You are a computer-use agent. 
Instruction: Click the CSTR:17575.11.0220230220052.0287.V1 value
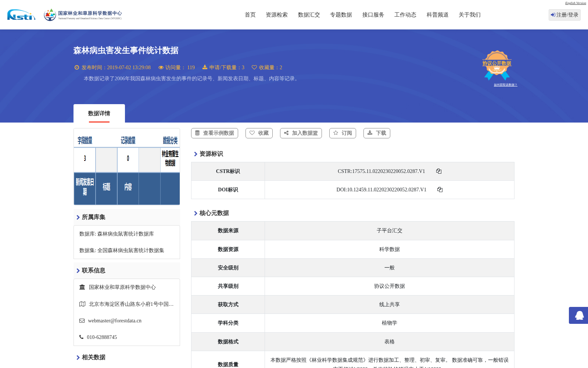[x=381, y=171]
